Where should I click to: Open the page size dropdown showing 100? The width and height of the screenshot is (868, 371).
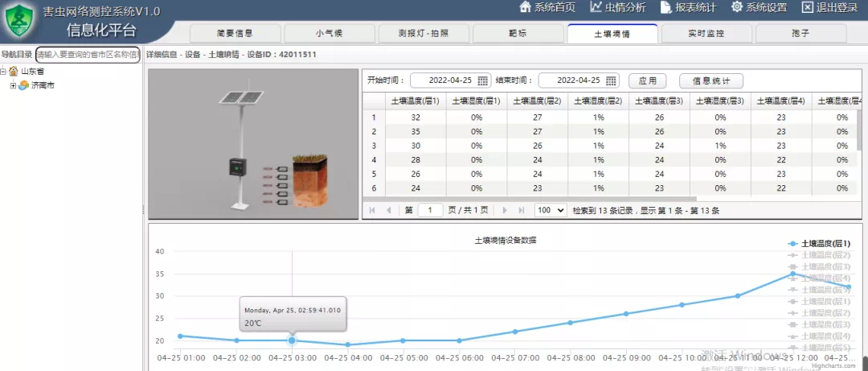[551, 210]
